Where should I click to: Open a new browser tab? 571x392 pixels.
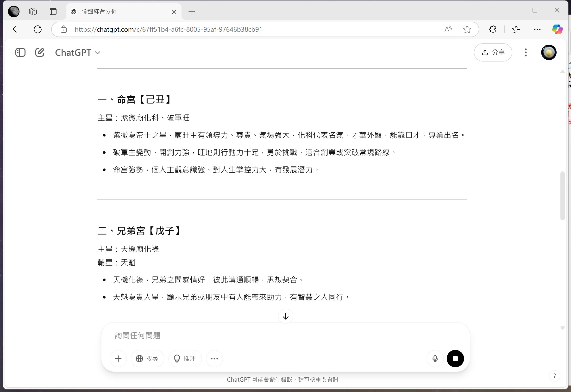tap(192, 11)
